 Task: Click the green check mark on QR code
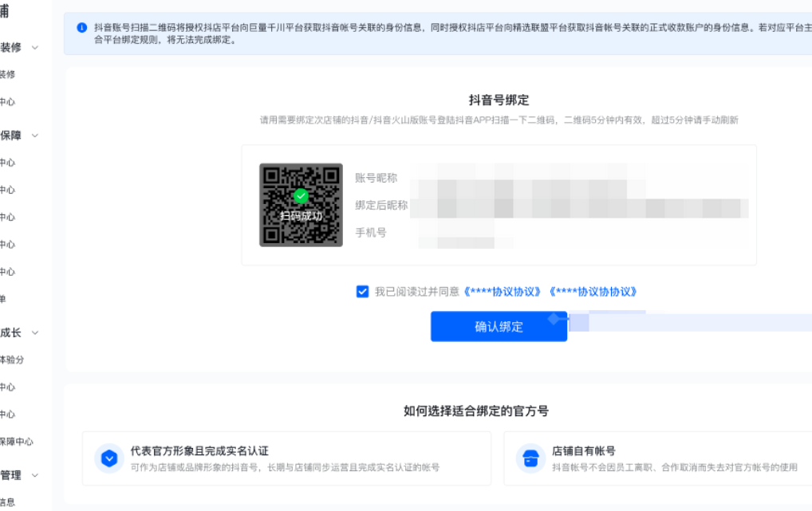click(x=301, y=196)
